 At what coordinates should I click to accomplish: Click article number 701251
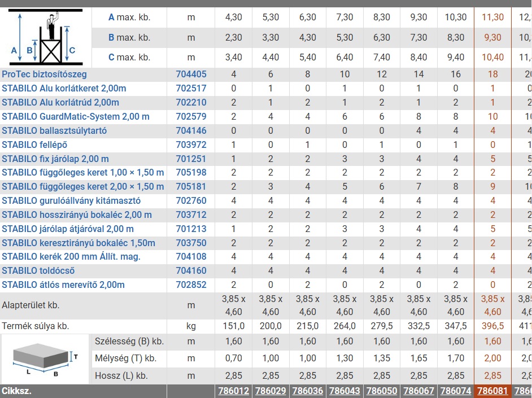coord(191,159)
